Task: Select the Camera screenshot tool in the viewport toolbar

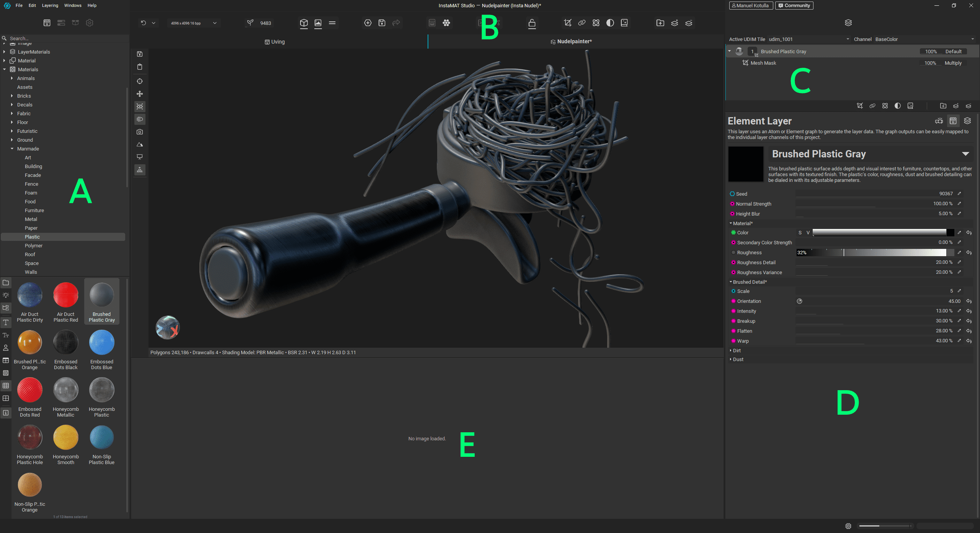Action: click(x=140, y=132)
